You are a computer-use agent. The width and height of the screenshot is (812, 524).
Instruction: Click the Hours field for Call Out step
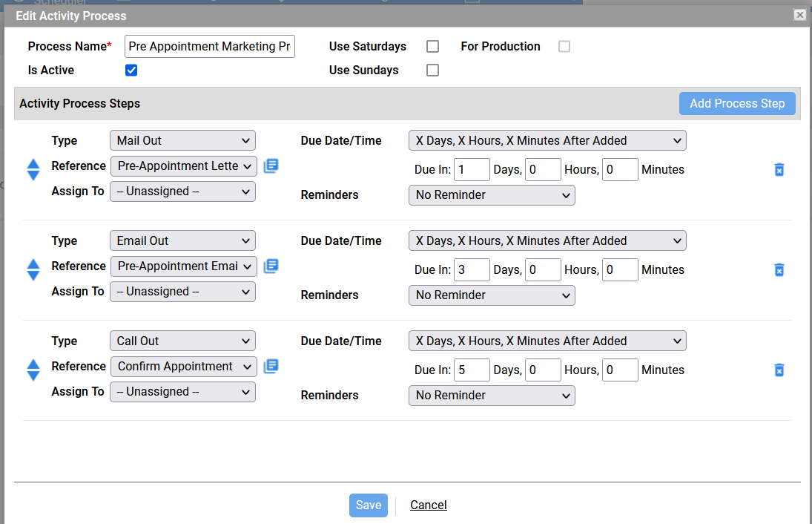[543, 370]
